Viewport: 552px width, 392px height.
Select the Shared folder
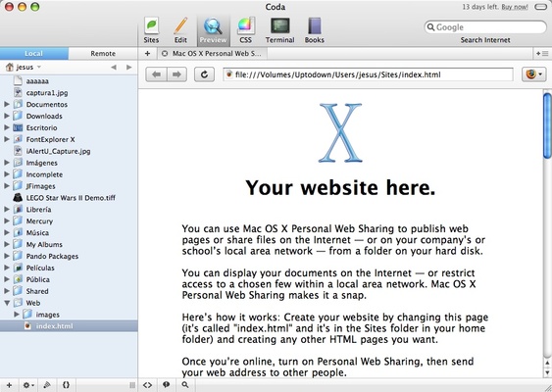69,291
